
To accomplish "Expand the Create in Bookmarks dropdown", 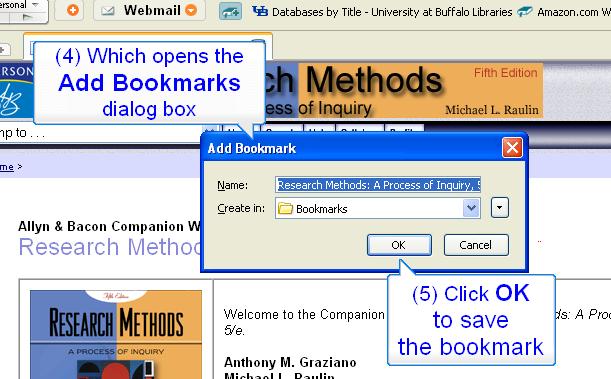I will tap(471, 208).
